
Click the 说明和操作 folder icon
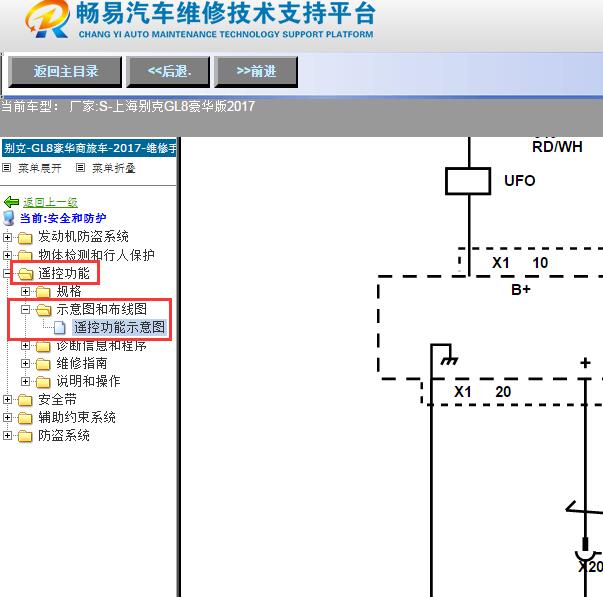(43, 382)
